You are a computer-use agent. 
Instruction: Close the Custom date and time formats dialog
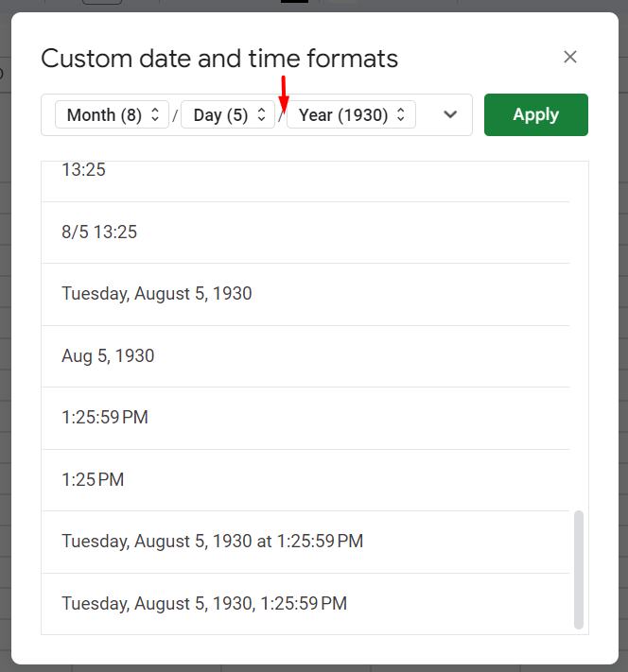(570, 57)
